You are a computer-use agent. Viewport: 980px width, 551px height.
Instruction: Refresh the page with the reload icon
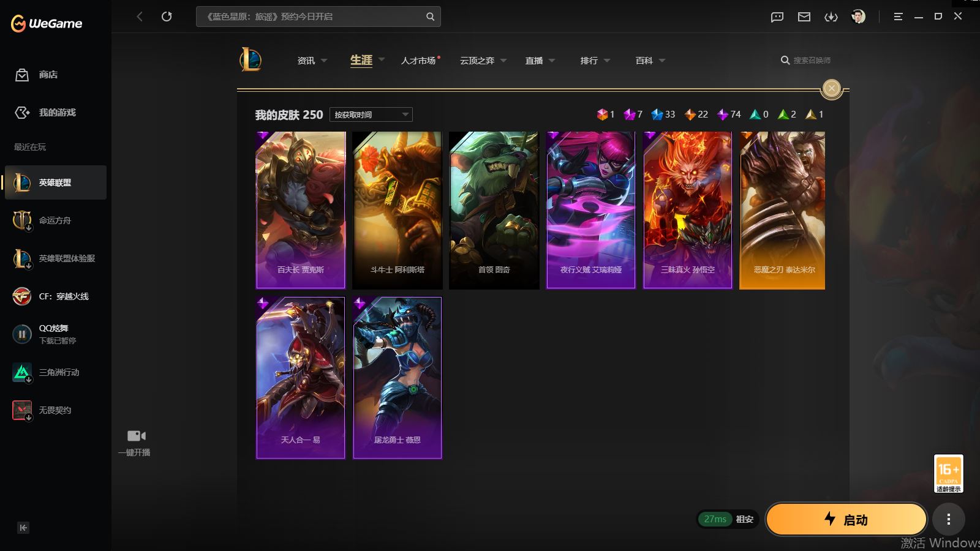click(x=167, y=17)
